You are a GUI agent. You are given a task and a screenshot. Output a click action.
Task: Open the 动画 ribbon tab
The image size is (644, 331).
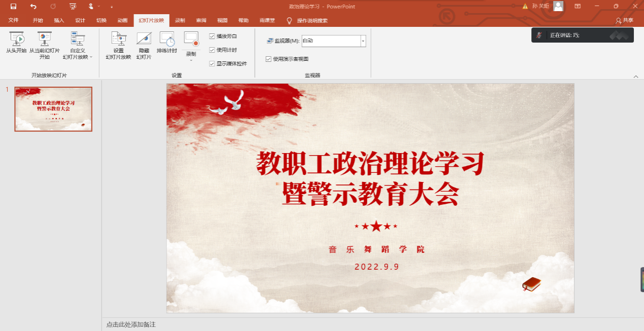(122, 21)
